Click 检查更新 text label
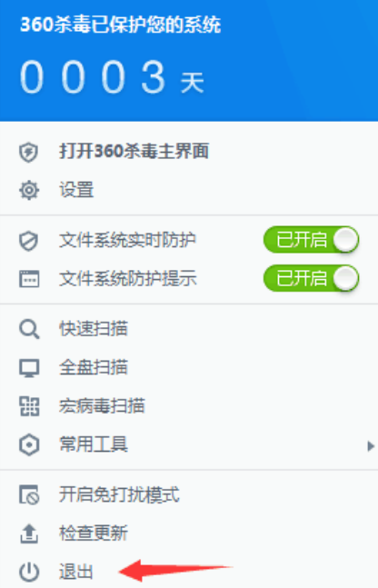 (x=94, y=533)
